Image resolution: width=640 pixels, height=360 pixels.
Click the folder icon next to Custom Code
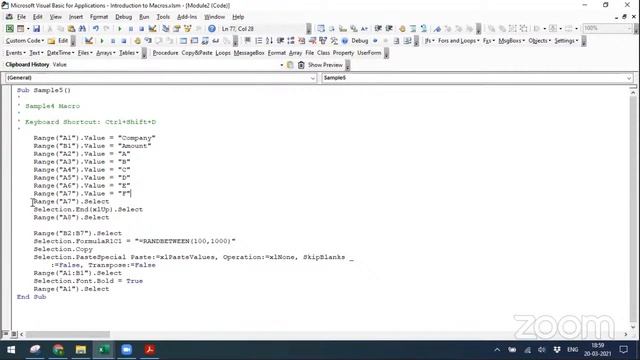pos(51,41)
